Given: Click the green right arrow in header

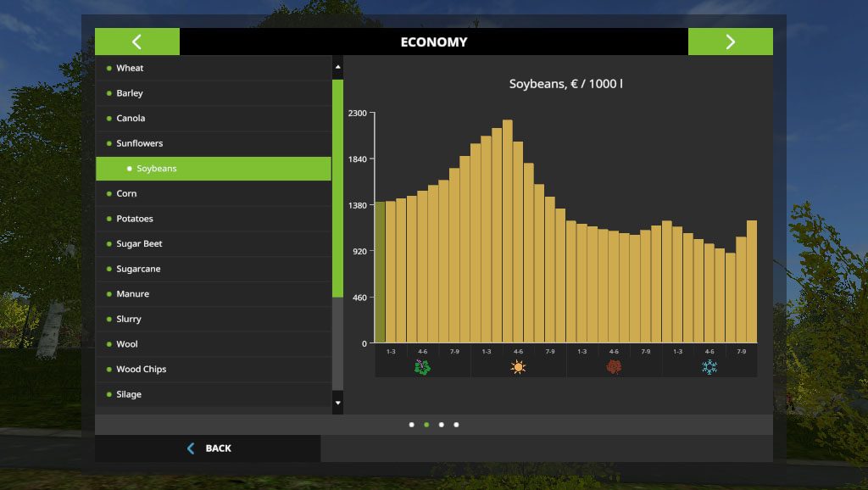Looking at the screenshot, I should click(730, 41).
